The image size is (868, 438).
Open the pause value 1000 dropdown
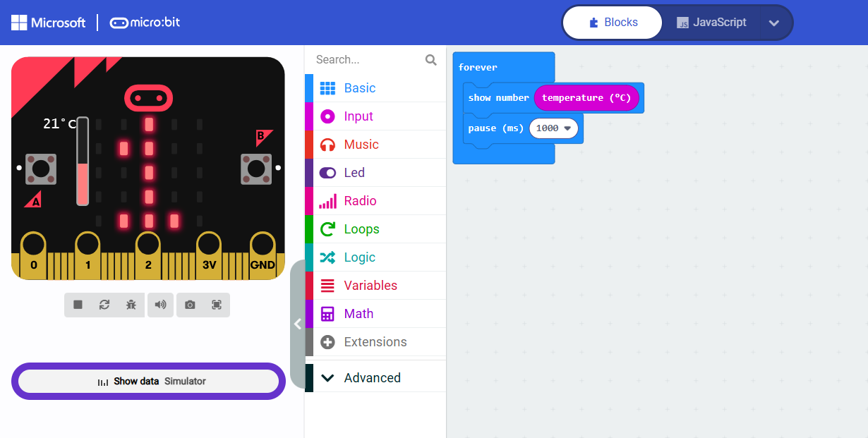(554, 128)
